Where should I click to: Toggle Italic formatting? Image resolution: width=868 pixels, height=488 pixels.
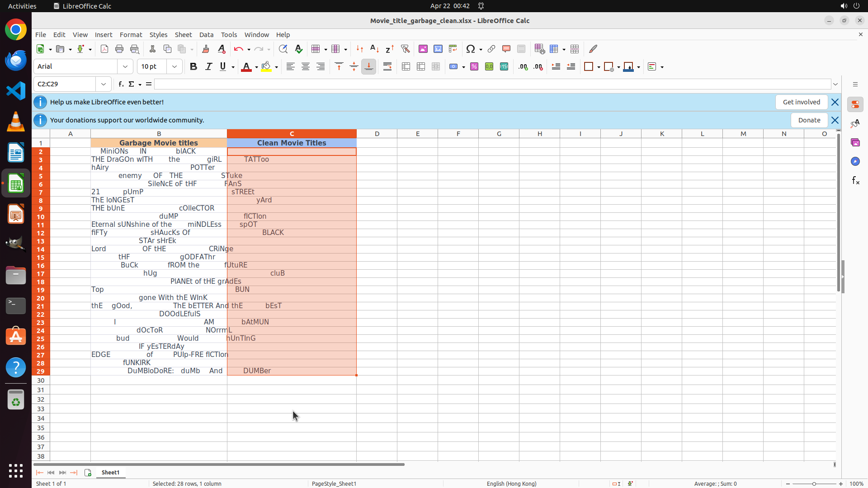coord(208,67)
